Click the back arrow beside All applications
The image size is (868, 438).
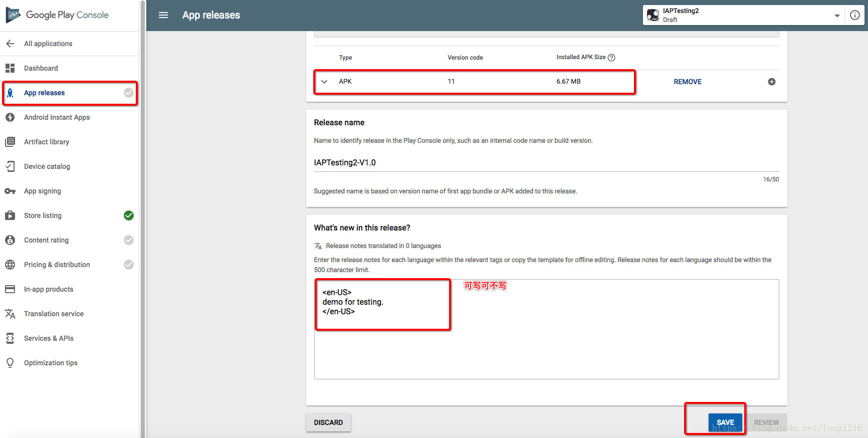10,44
